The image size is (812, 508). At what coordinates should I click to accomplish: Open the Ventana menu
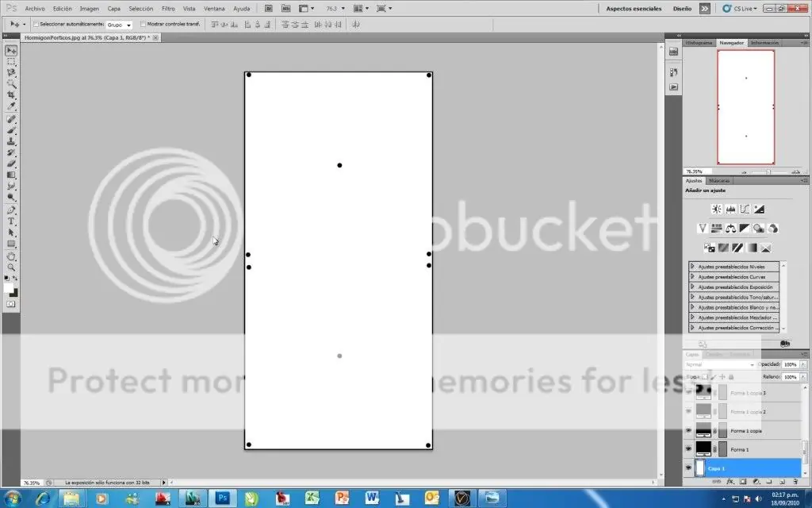coord(214,9)
